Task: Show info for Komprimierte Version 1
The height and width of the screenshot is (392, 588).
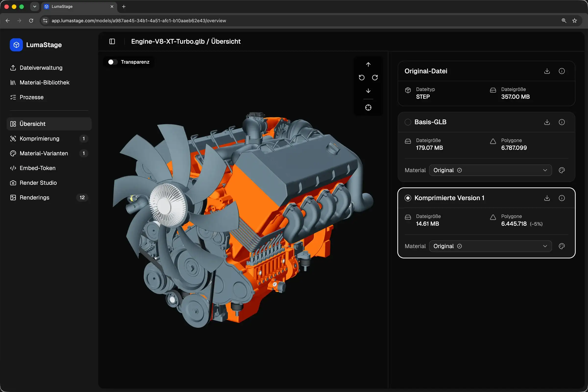Action: pyautogui.click(x=562, y=198)
